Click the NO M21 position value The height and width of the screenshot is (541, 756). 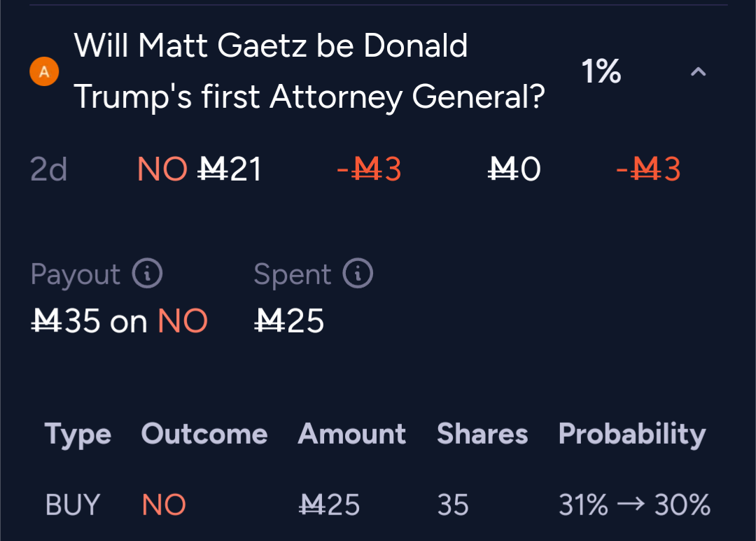[x=199, y=169]
